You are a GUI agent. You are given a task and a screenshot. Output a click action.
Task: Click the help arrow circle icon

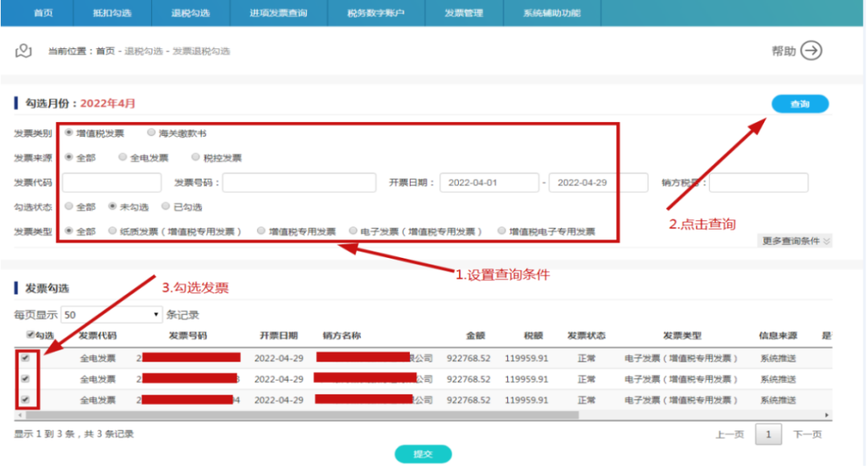click(812, 51)
